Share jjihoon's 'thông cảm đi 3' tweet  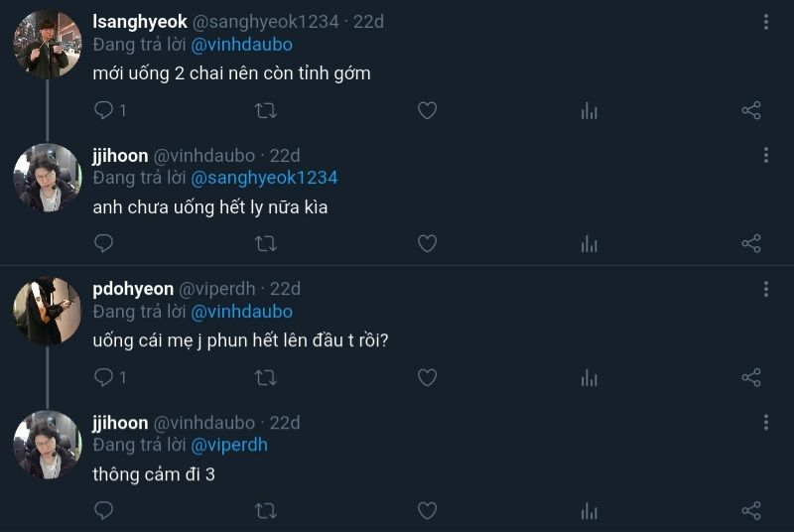[x=751, y=510]
